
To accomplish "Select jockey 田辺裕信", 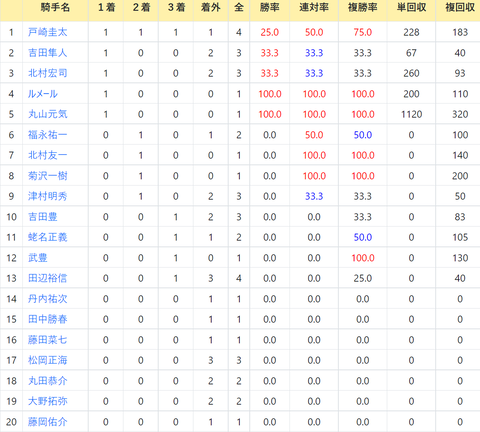I will pos(48,278).
